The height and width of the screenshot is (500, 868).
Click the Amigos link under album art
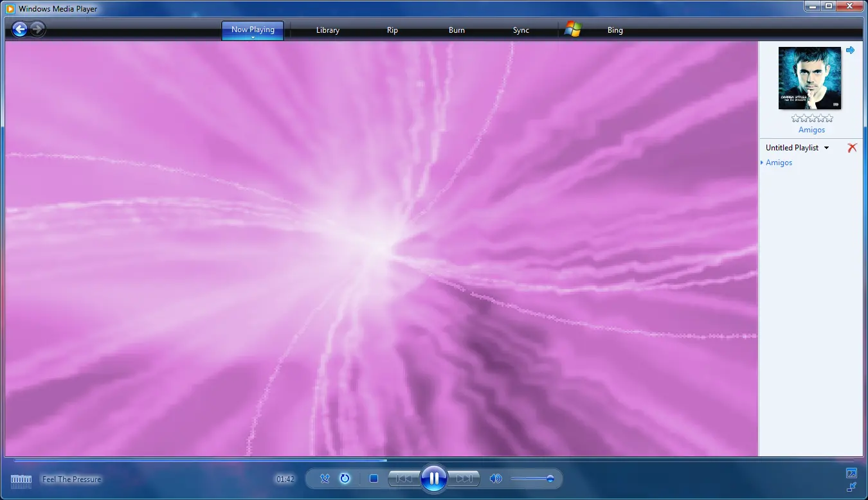click(x=811, y=130)
